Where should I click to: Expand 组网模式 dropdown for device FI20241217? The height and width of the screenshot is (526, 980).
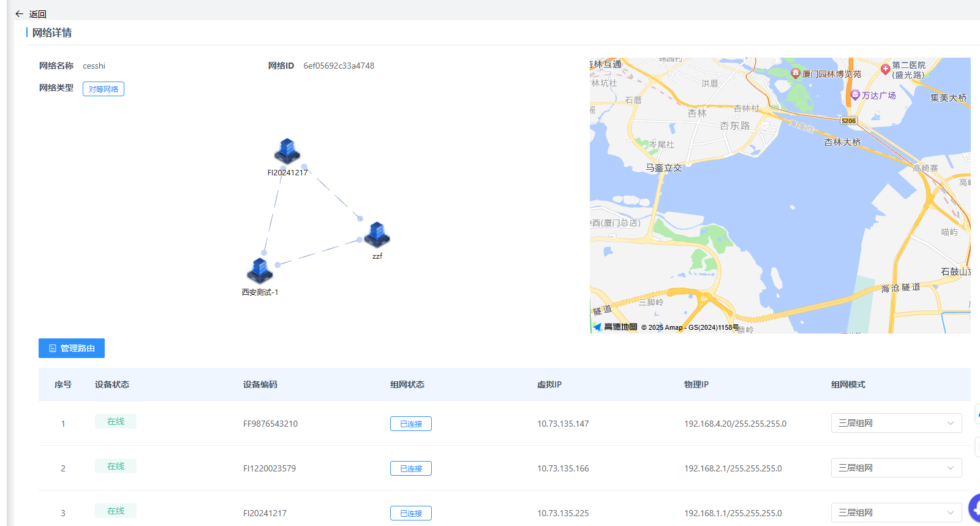pyautogui.click(x=896, y=513)
